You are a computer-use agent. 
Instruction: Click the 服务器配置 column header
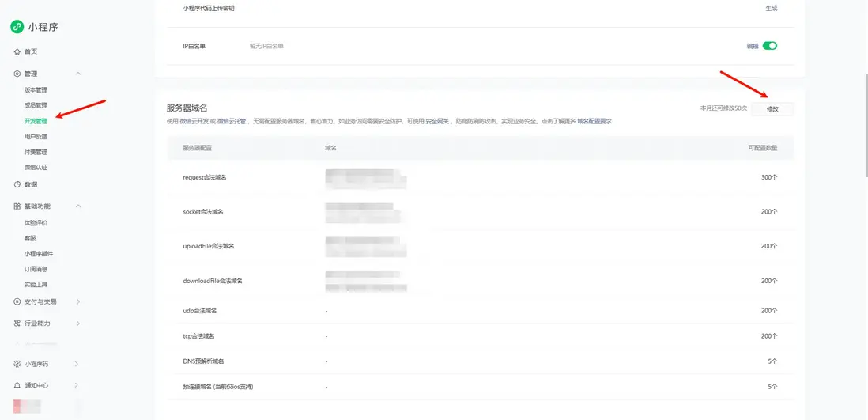[198, 148]
